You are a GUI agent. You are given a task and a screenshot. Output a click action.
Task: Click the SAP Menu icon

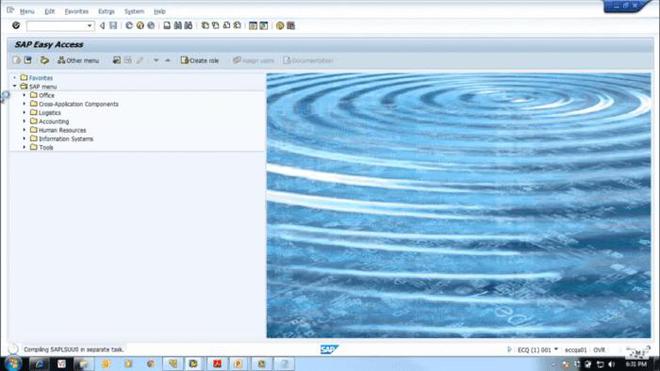(x=28, y=60)
